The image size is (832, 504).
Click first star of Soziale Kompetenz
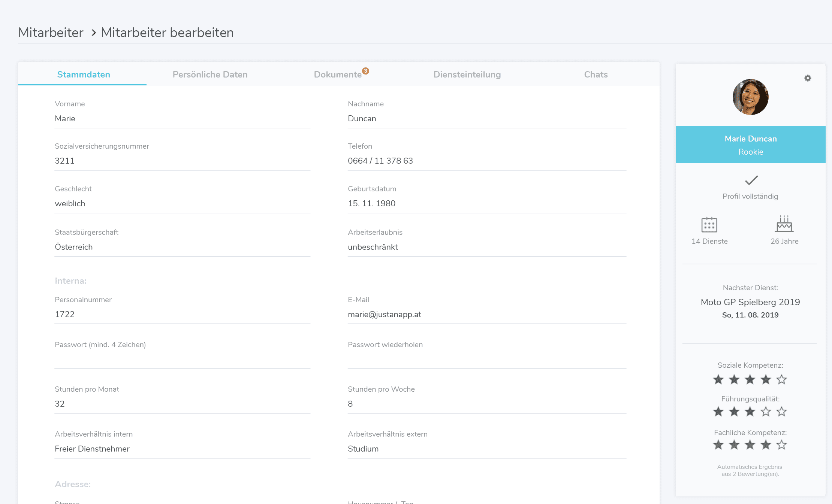click(x=718, y=379)
